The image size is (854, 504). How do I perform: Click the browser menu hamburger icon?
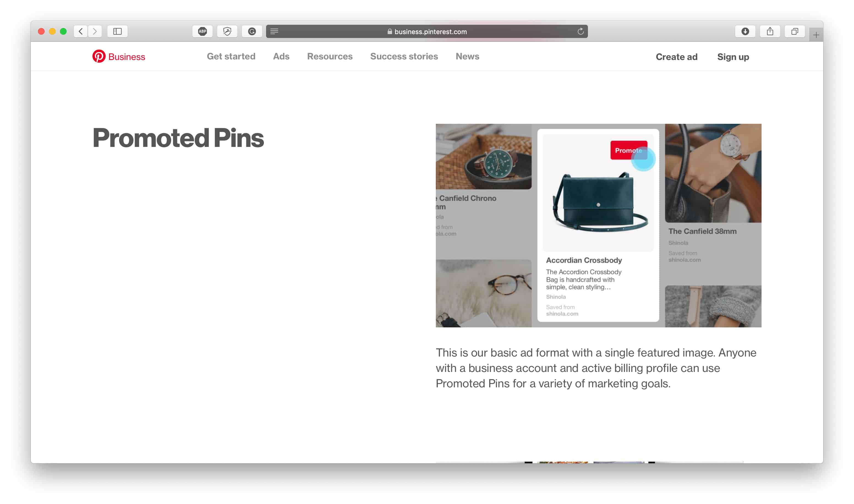(274, 31)
